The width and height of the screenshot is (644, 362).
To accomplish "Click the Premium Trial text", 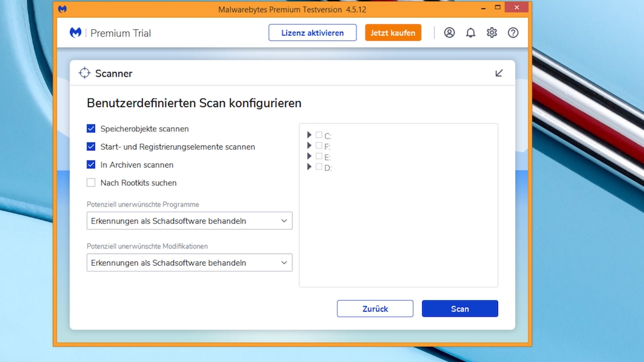I will tap(121, 33).
